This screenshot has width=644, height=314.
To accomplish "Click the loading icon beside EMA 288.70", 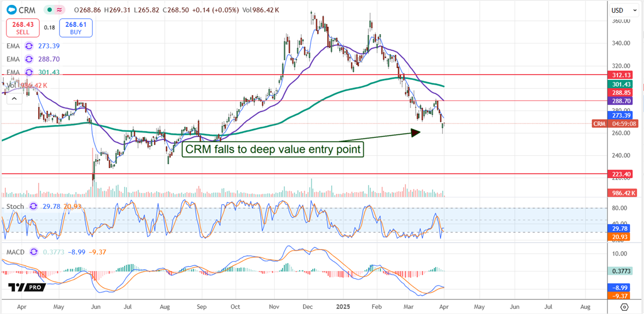I will (30, 59).
